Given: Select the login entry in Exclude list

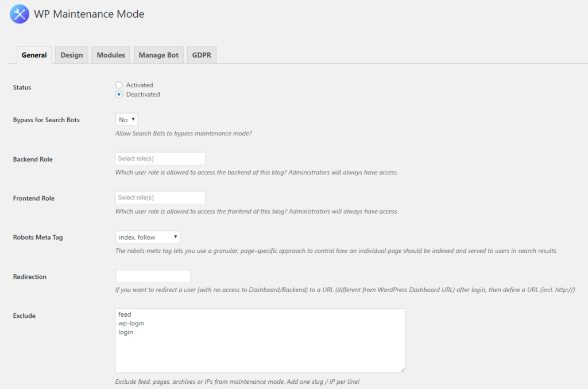Looking at the screenshot, I should [125, 332].
